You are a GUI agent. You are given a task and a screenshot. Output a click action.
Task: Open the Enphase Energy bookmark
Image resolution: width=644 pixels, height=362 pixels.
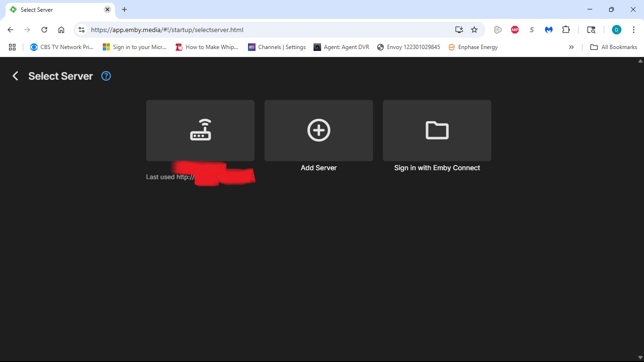coord(473,47)
